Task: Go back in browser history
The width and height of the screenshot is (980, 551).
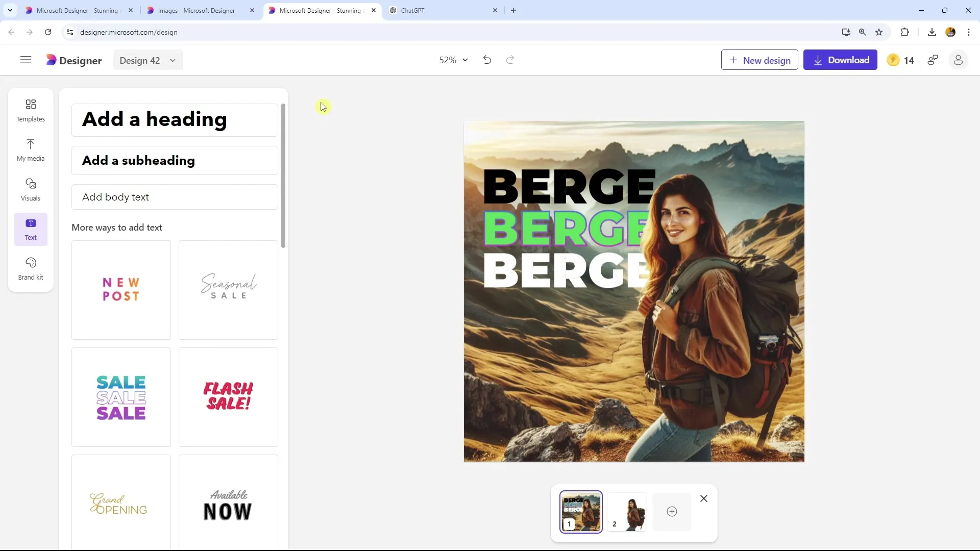Action: click(x=11, y=32)
